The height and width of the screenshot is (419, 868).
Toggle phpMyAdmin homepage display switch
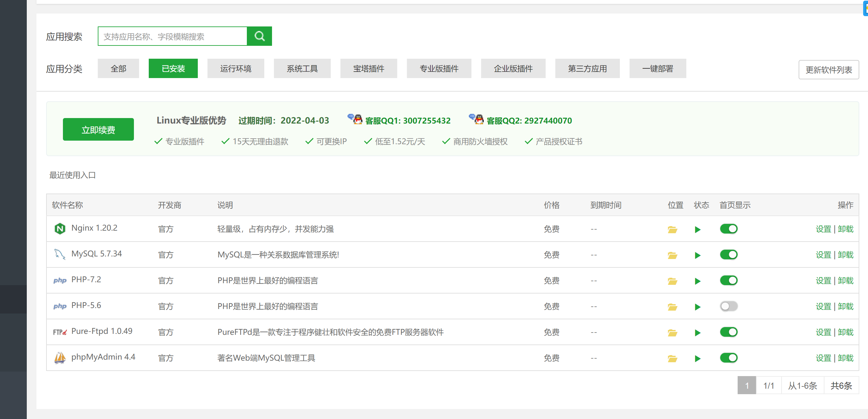(x=729, y=358)
